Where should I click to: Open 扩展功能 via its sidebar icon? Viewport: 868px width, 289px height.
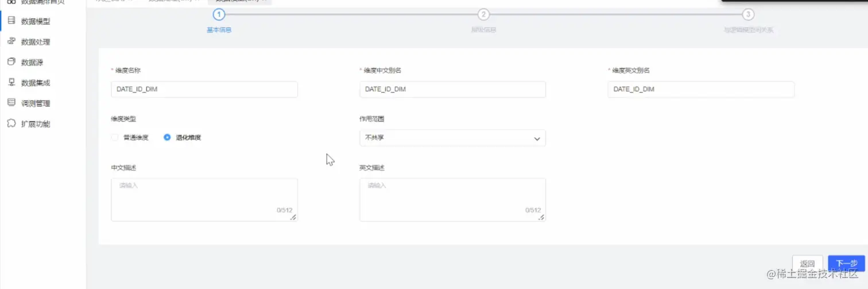pos(11,124)
